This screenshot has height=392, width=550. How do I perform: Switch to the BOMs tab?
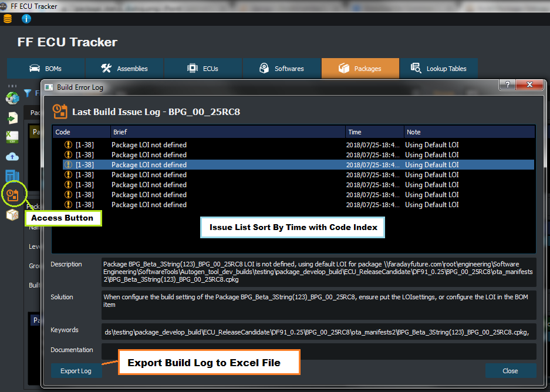click(46, 69)
